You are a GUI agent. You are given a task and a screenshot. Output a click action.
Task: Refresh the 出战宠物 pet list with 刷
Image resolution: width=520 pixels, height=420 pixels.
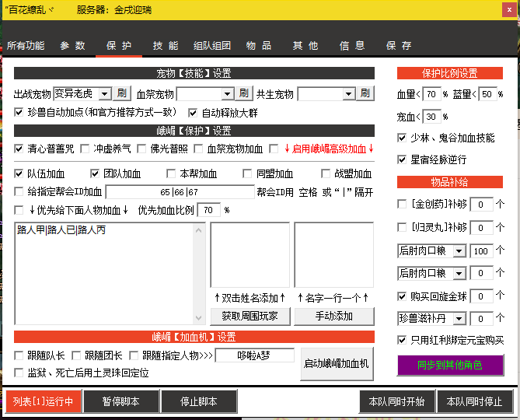tap(122, 94)
